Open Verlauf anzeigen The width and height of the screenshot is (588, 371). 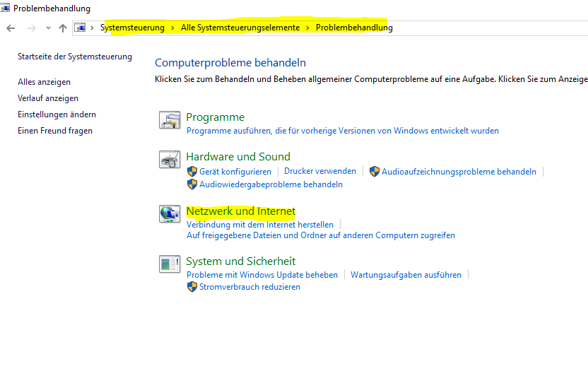click(48, 98)
